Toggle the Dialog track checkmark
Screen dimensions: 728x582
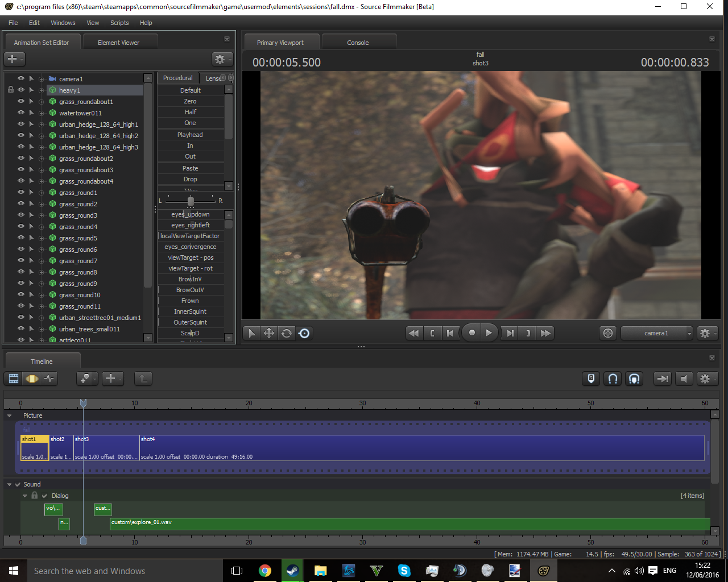[44, 496]
